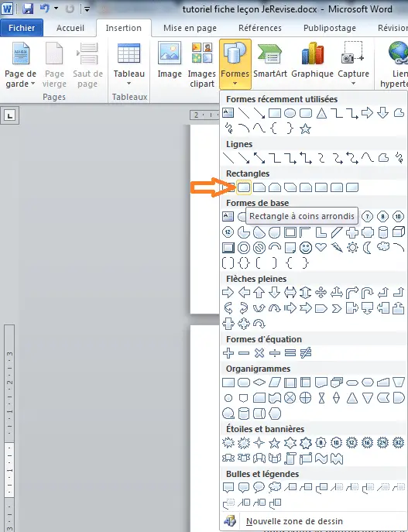Expand the Undo history arrow
This screenshot has height=532, width=408.
[x=56, y=9]
